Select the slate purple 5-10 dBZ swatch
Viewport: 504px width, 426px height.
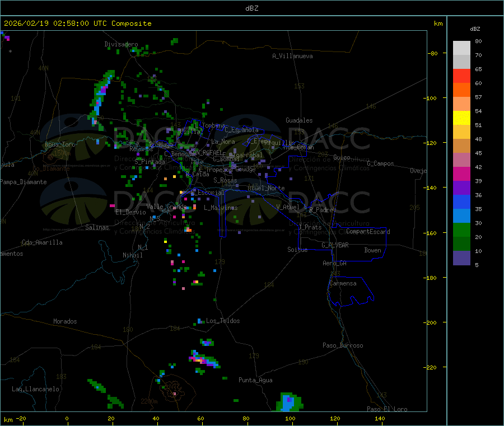(461, 258)
